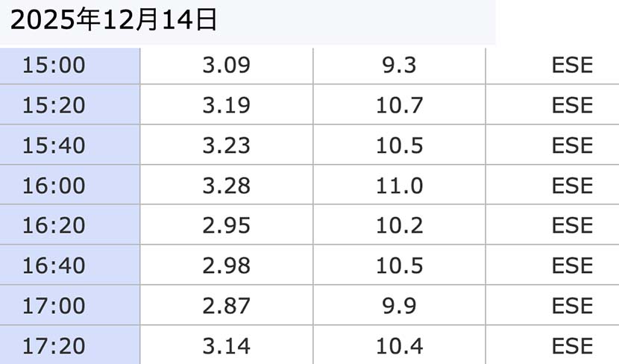Click the 3.09 value cell

pyautogui.click(x=226, y=65)
